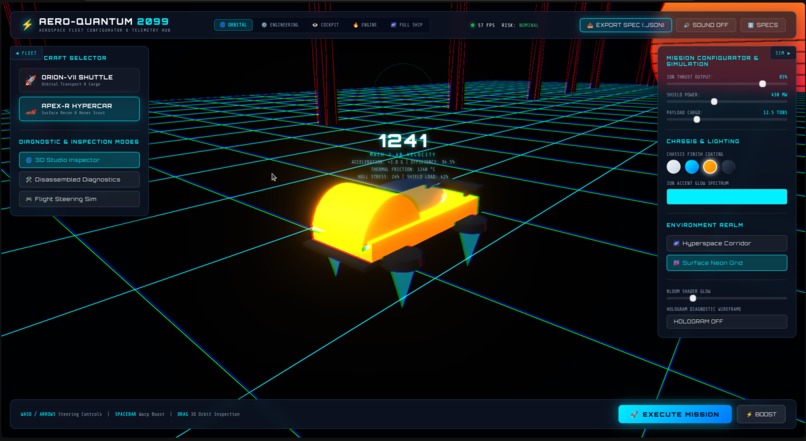This screenshot has height=441, width=806.
Task: Click the 1241 velocity readout
Action: 403,141
